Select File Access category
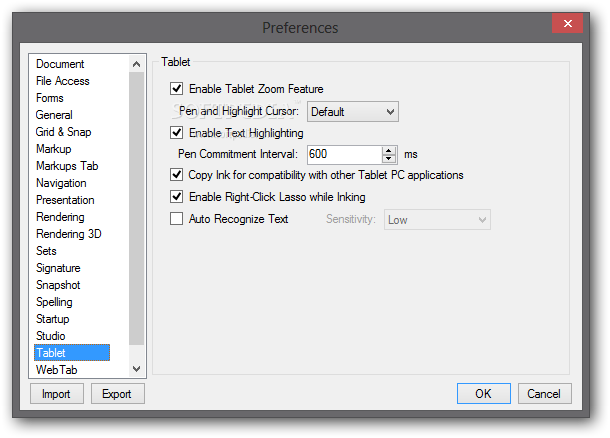The width and height of the screenshot is (610, 438). pos(63,81)
